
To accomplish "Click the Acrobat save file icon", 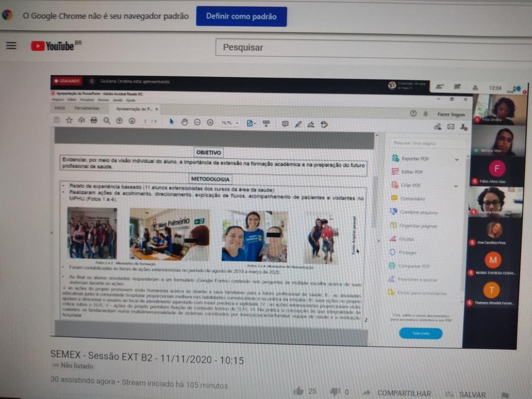I will click(57, 120).
